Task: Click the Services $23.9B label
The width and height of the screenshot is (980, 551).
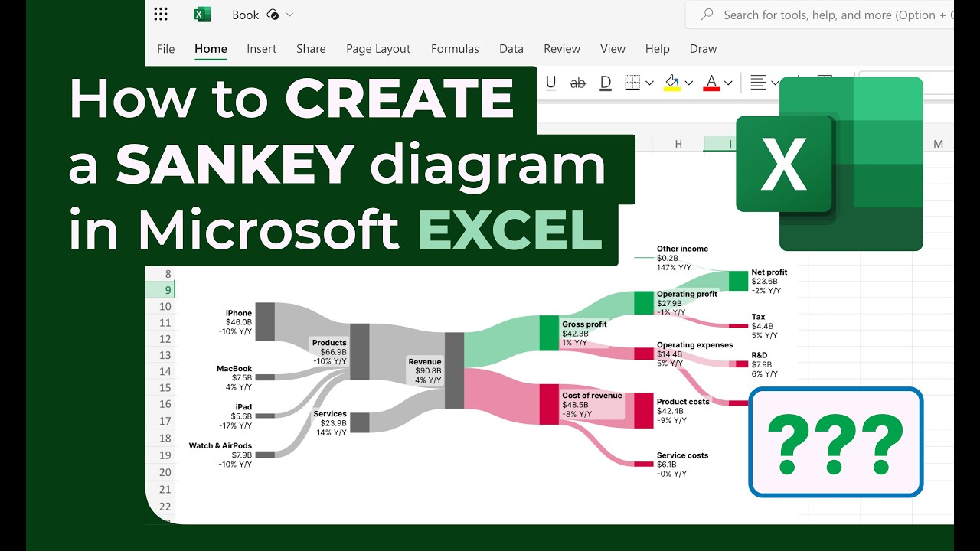Action: pyautogui.click(x=330, y=423)
